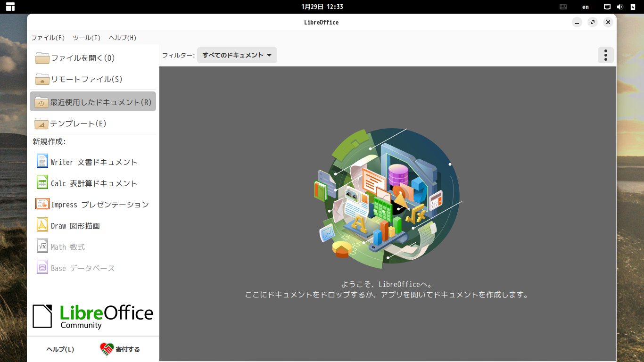The height and width of the screenshot is (362, 644).
Task: Restore the LibreOffice window size
Action: pos(593,22)
